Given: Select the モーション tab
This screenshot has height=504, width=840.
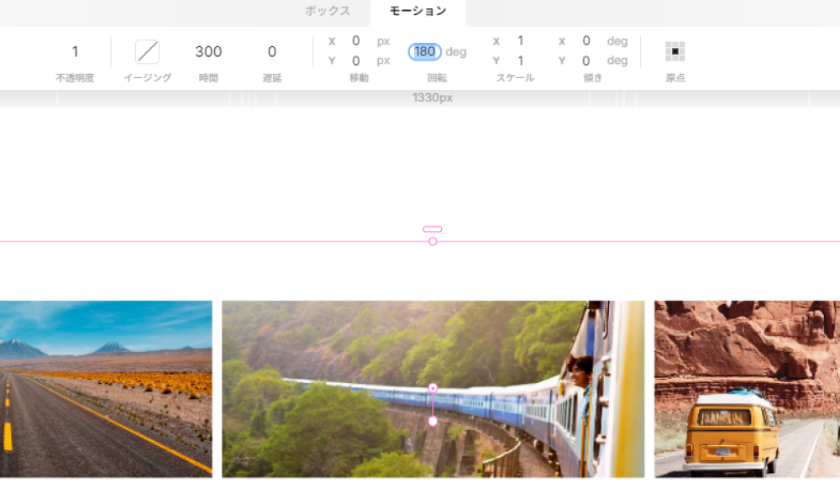Looking at the screenshot, I should [417, 11].
